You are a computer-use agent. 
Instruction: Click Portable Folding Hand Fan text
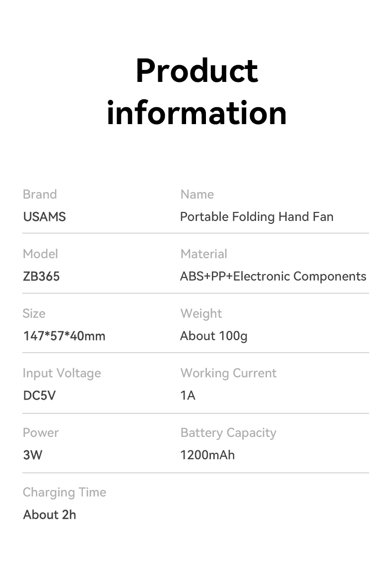point(257,217)
